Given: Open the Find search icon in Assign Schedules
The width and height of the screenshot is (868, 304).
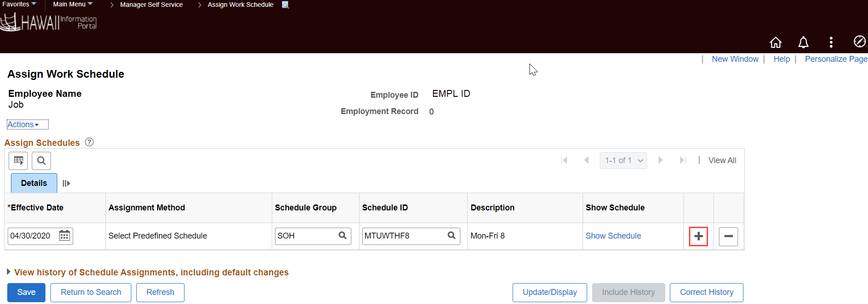Looking at the screenshot, I should tap(41, 160).
